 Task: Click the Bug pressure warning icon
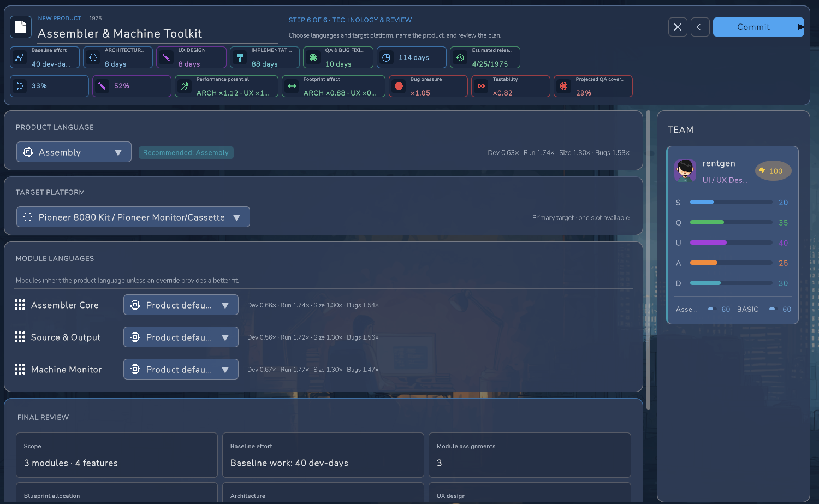point(399,86)
